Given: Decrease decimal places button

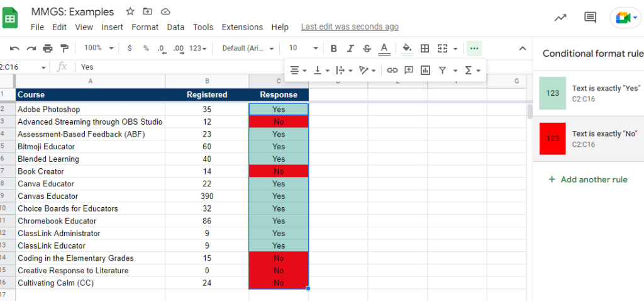Looking at the screenshot, I should coord(162,48).
